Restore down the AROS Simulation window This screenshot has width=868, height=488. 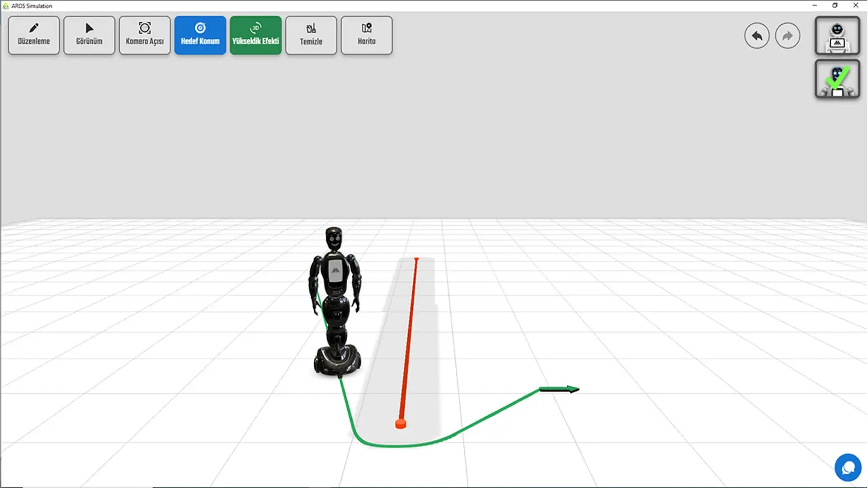tap(835, 5)
